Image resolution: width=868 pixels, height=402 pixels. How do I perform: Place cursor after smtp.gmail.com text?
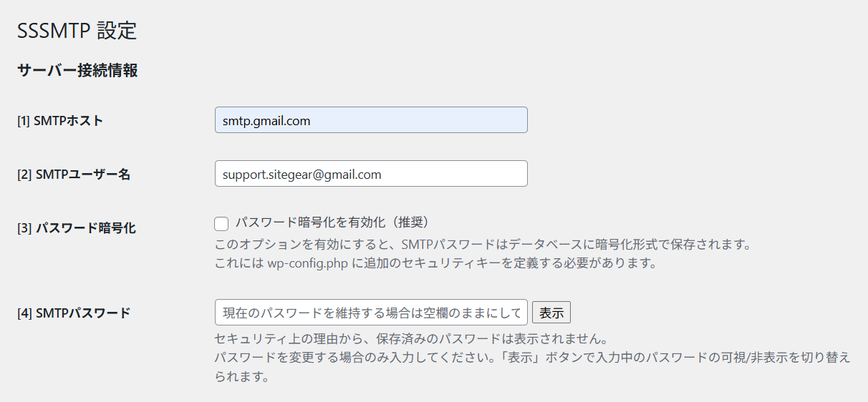tap(312, 121)
